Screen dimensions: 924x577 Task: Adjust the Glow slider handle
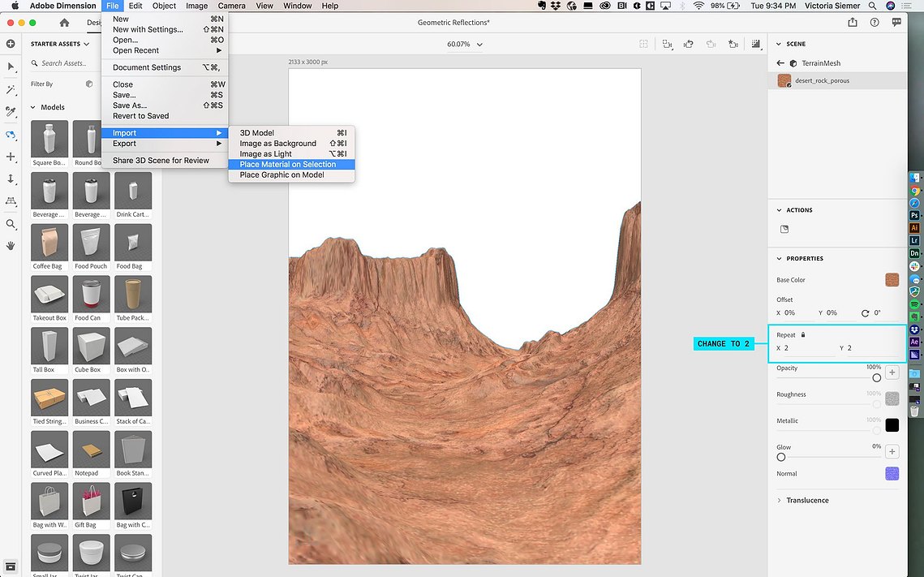click(780, 458)
